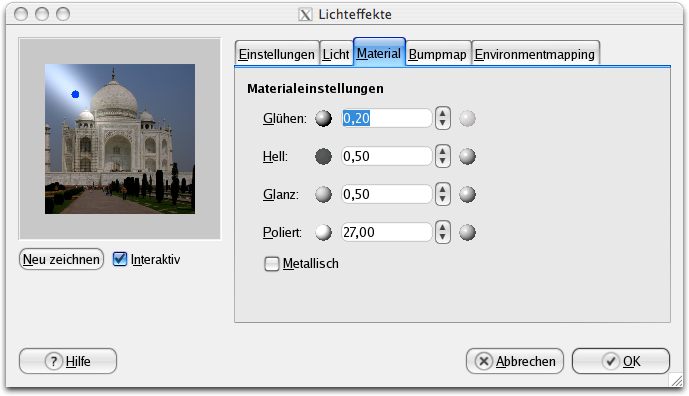Viewport: 689px width, 396px height.
Task: Increase Hell value with stepper up arrow
Action: (442, 151)
